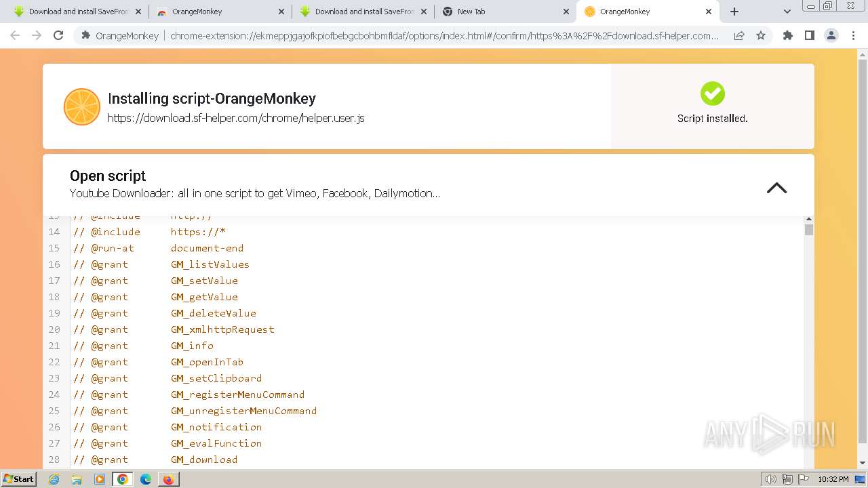This screenshot has height=488, width=868.
Task: Open Firefox from taskbar
Action: pos(168,479)
